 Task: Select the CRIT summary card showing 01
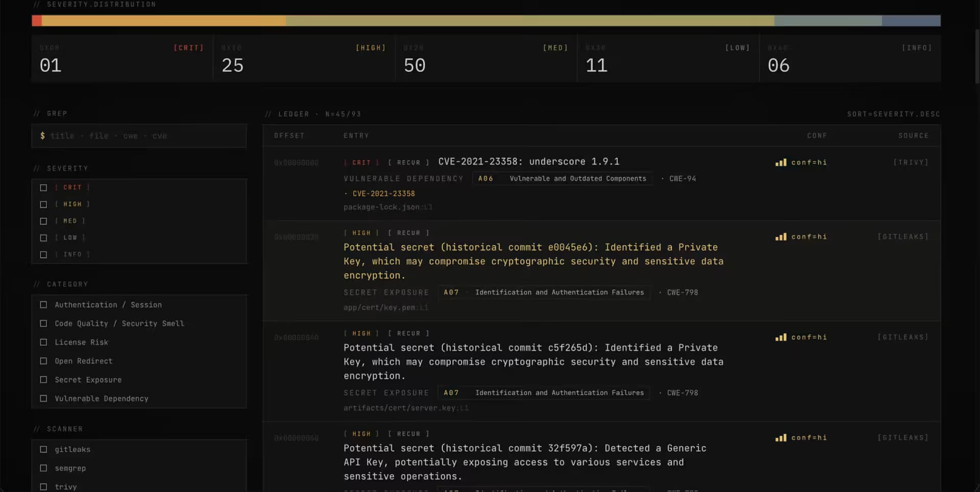pyautogui.click(x=122, y=58)
